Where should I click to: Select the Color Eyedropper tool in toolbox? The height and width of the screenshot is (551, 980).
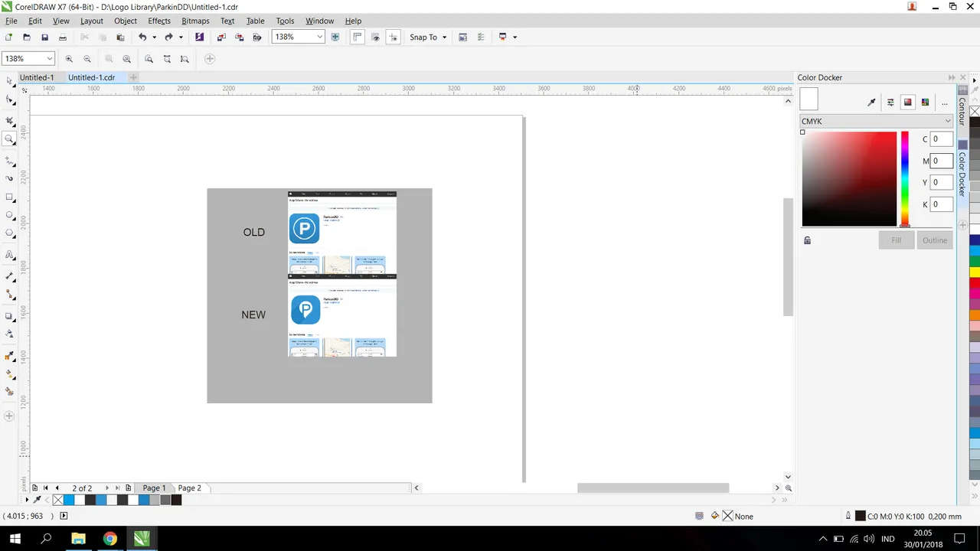click(x=9, y=356)
